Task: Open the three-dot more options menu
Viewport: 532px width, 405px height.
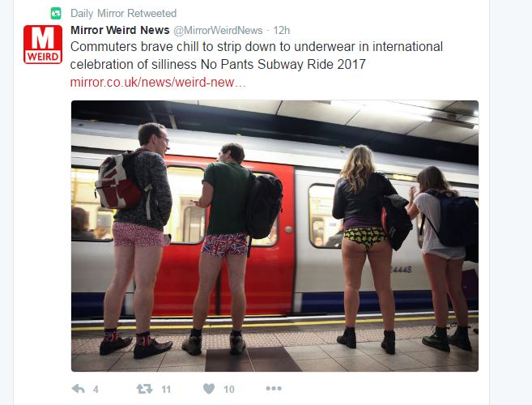Action: [x=274, y=388]
